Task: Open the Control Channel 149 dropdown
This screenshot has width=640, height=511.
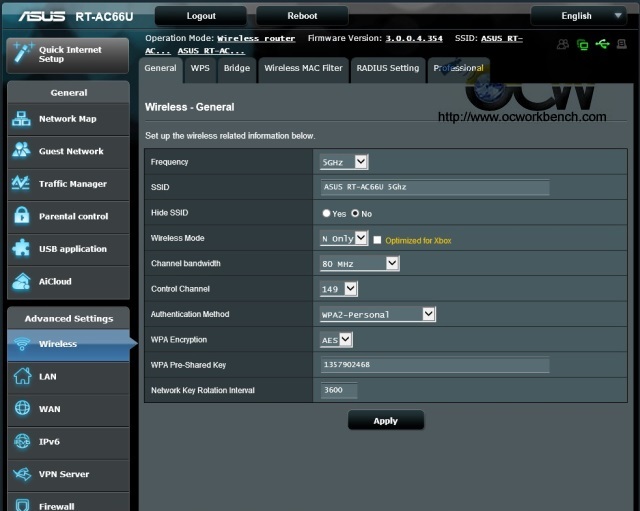Action: pos(338,289)
